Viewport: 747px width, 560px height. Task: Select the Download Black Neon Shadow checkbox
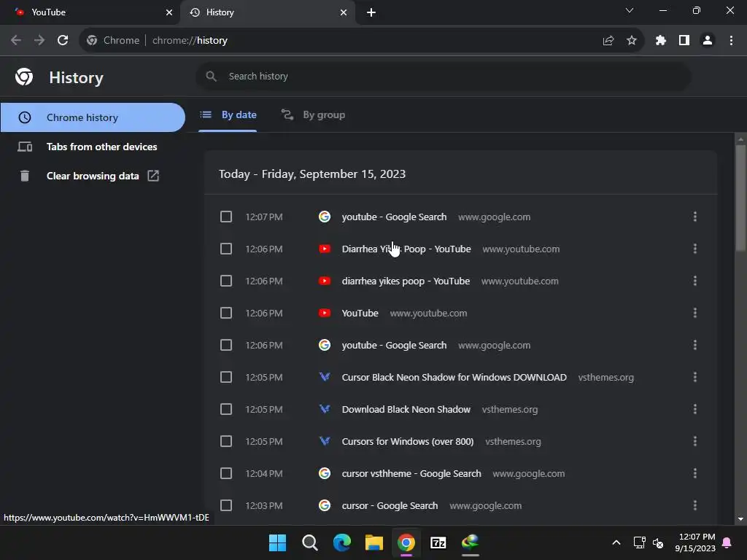(x=226, y=409)
